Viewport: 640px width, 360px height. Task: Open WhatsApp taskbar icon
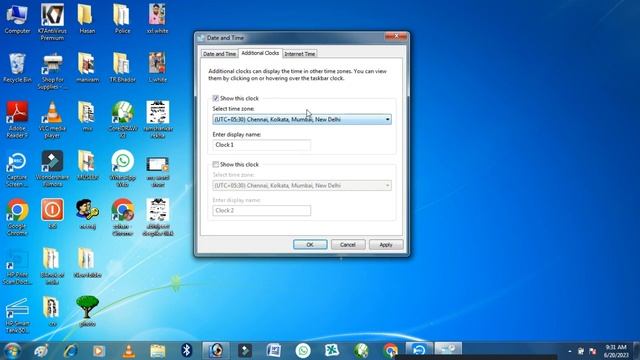tap(303, 351)
